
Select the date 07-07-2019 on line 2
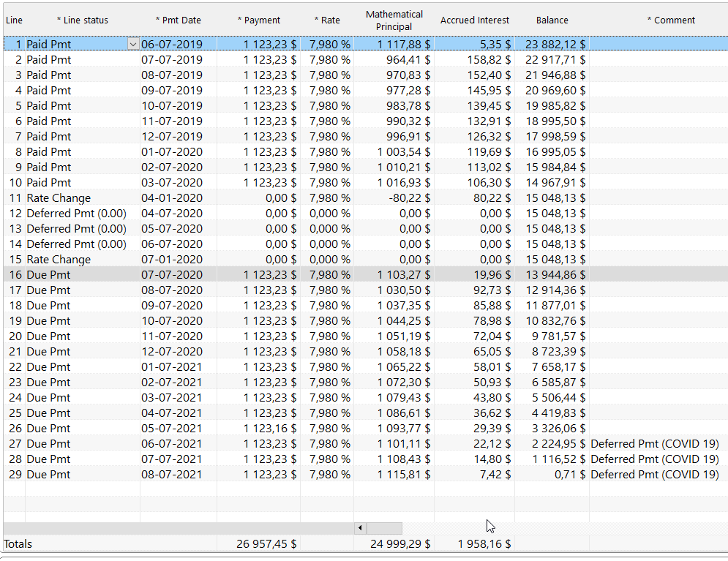[x=172, y=60]
